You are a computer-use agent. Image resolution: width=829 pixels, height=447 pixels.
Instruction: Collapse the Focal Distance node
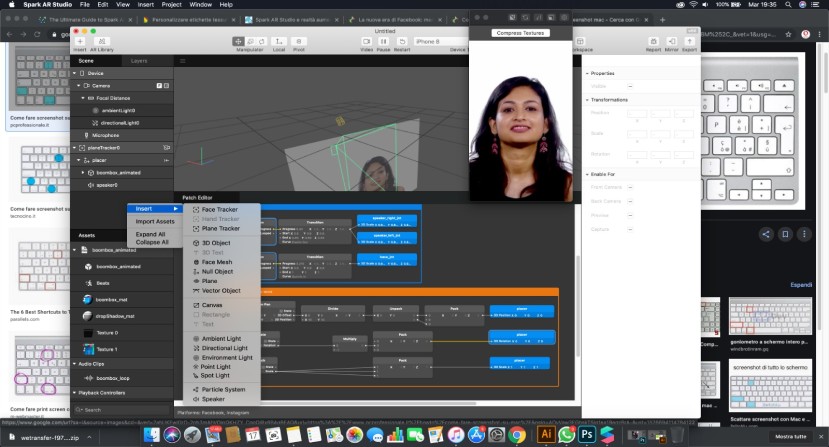[x=83, y=98]
